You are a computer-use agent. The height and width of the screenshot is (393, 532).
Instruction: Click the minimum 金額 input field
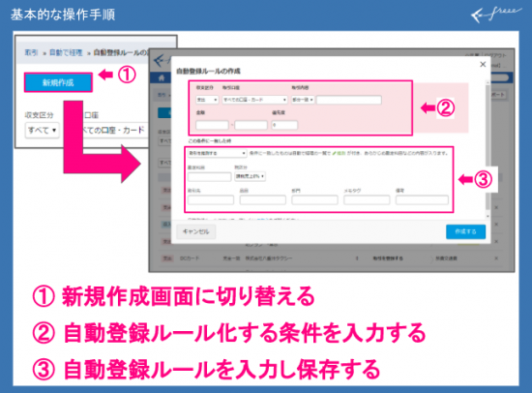point(212,125)
